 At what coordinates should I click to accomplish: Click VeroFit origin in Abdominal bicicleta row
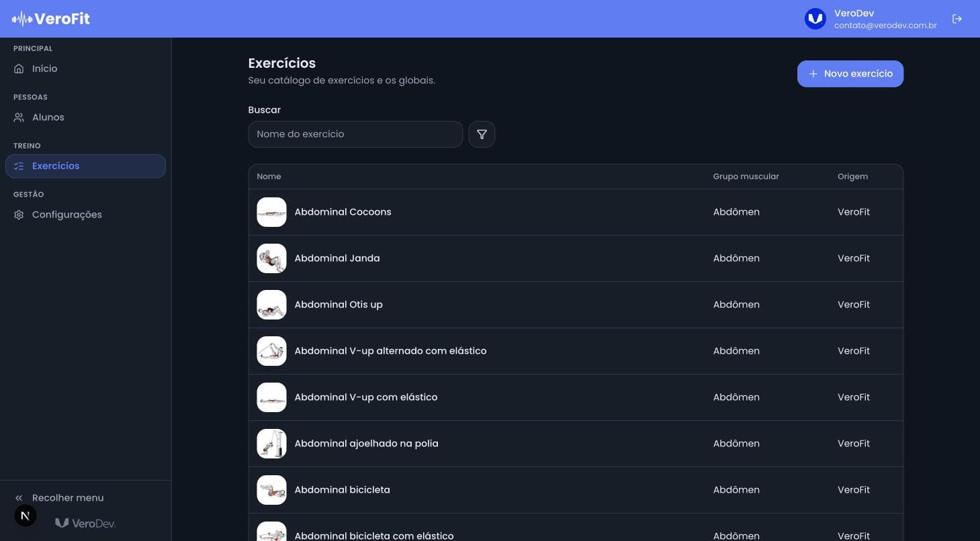854,490
